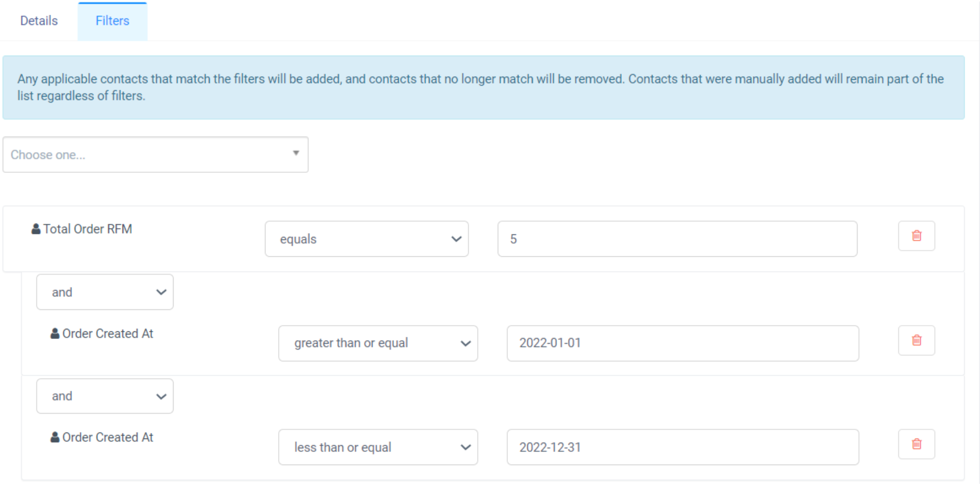The width and height of the screenshot is (980, 484).
Task: Open the equals operator dropdown
Action: [x=366, y=239]
